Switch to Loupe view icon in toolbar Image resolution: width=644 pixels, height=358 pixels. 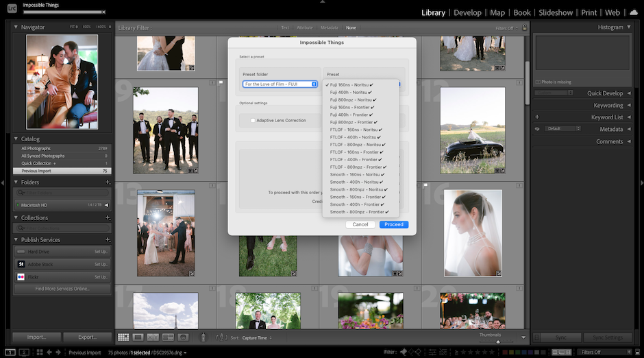(x=138, y=337)
